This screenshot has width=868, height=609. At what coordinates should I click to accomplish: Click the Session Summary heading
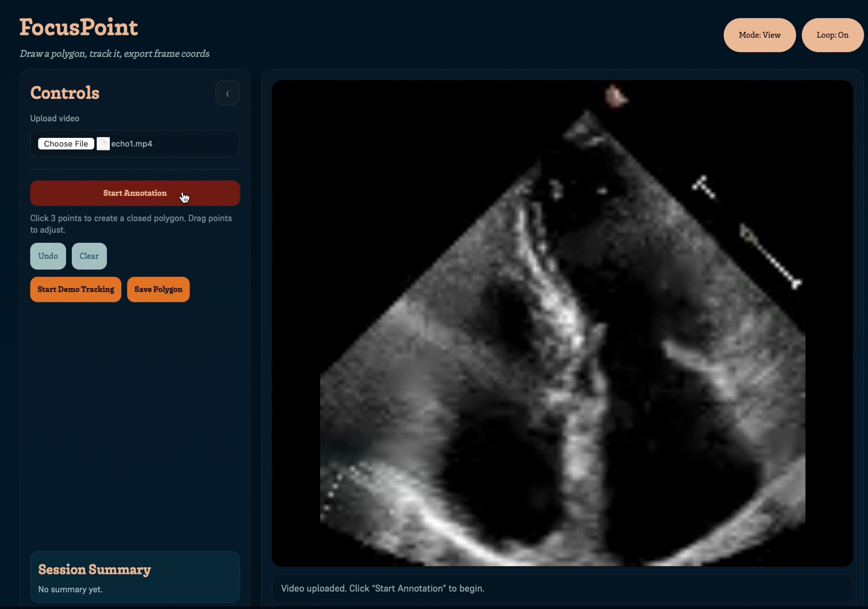(x=95, y=569)
